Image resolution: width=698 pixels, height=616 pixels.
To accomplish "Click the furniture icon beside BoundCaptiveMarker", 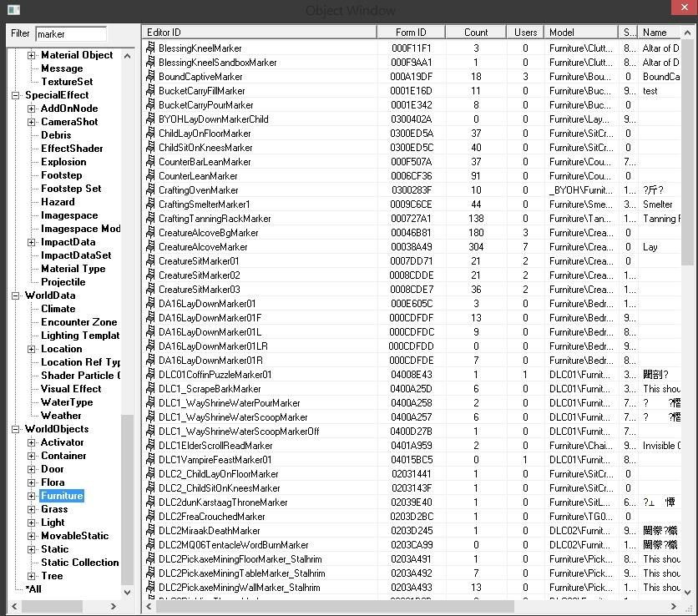I will pyautogui.click(x=150, y=76).
